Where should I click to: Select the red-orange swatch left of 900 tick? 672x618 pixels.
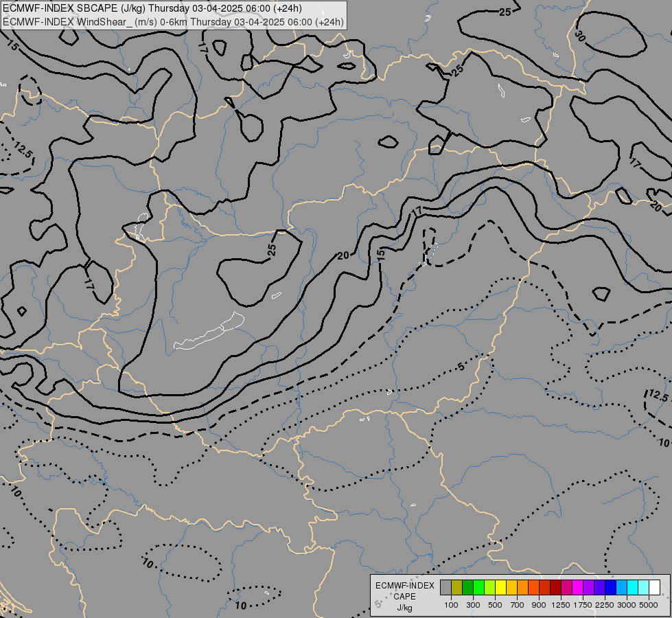tap(533, 587)
